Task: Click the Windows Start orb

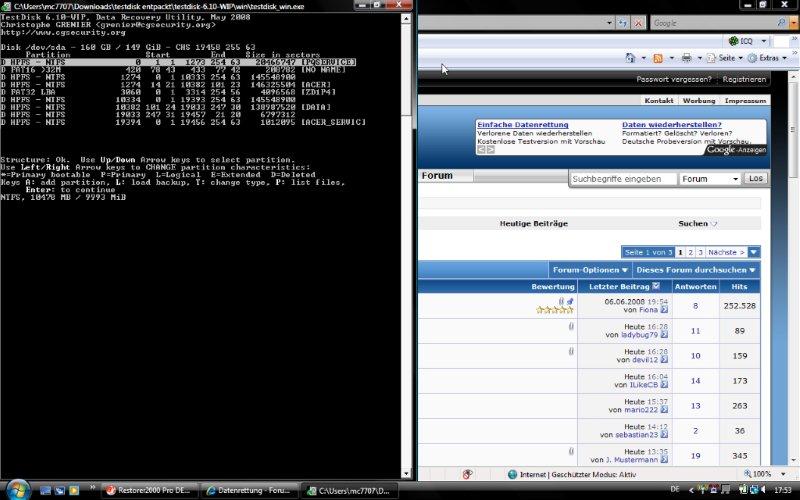Action: [18, 490]
